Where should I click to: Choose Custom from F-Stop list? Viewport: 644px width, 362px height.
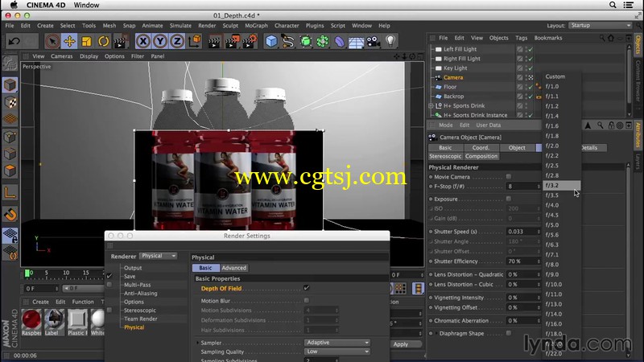[561, 76]
